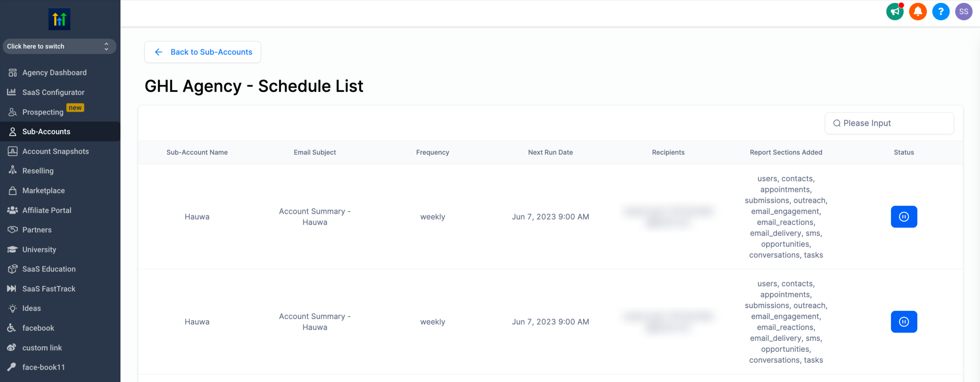The width and height of the screenshot is (980, 382).
Task: Go Back to Sub-Accounts
Action: tap(202, 52)
